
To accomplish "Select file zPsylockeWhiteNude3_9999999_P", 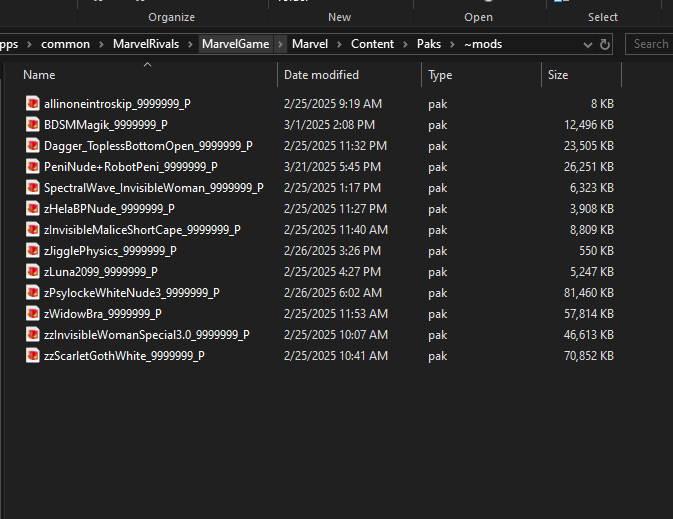I will 131,293.
